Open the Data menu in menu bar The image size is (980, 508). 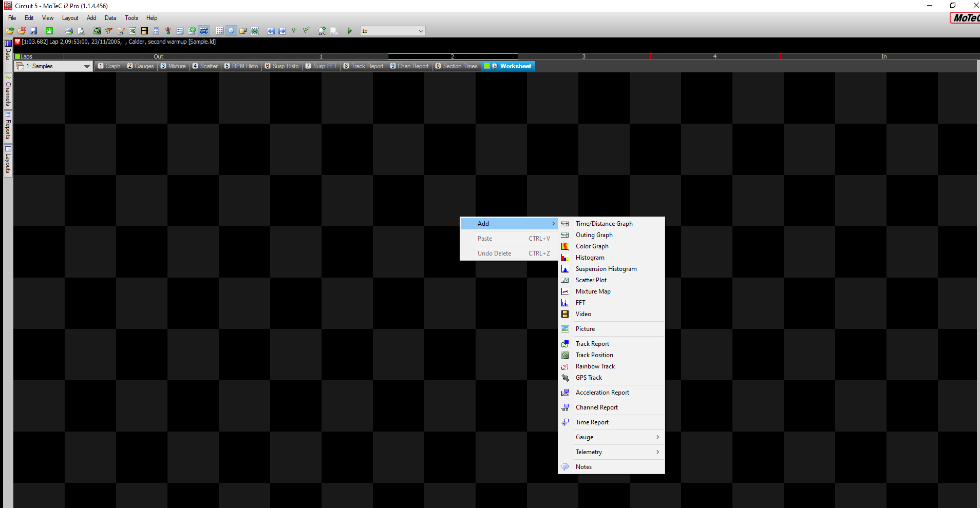110,18
